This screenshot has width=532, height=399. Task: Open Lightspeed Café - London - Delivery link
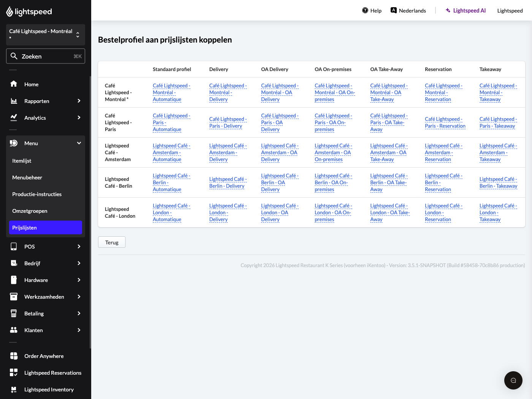(228, 212)
